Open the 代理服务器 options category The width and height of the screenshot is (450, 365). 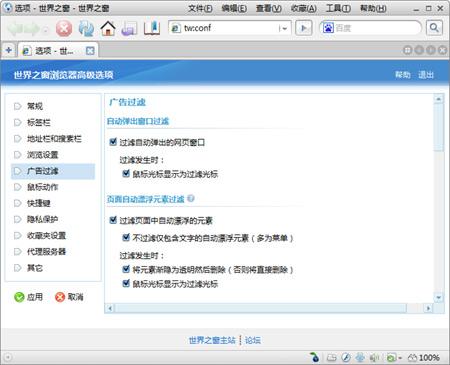(x=46, y=251)
